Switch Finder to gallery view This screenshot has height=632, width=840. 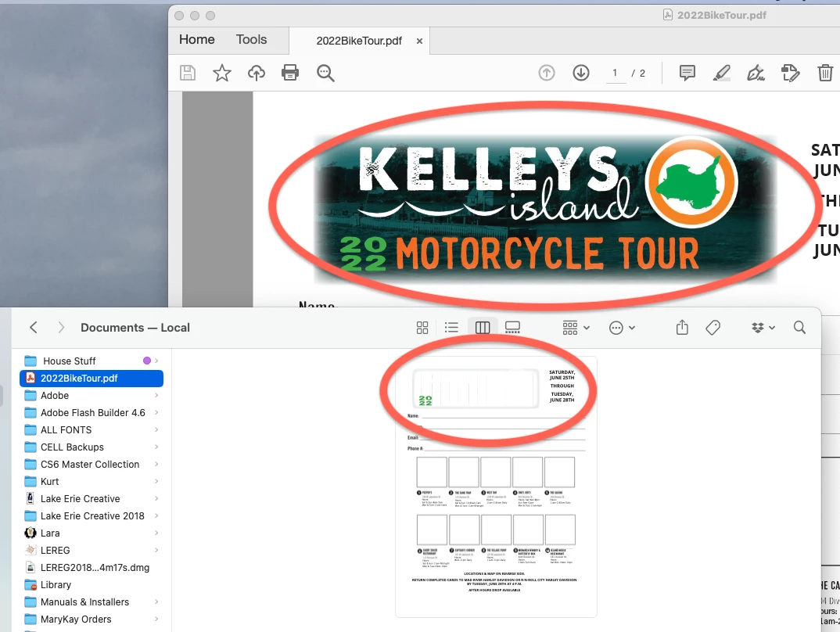point(512,327)
